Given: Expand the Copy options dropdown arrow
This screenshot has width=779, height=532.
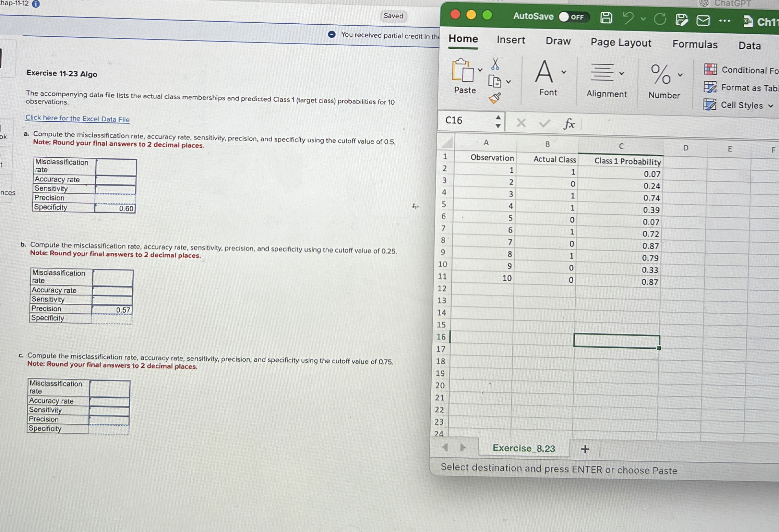Looking at the screenshot, I should coord(508,82).
